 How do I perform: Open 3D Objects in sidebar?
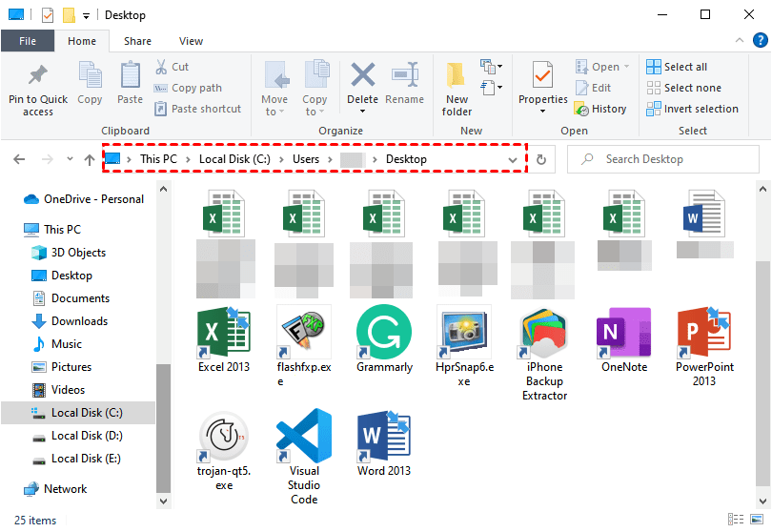(x=69, y=253)
